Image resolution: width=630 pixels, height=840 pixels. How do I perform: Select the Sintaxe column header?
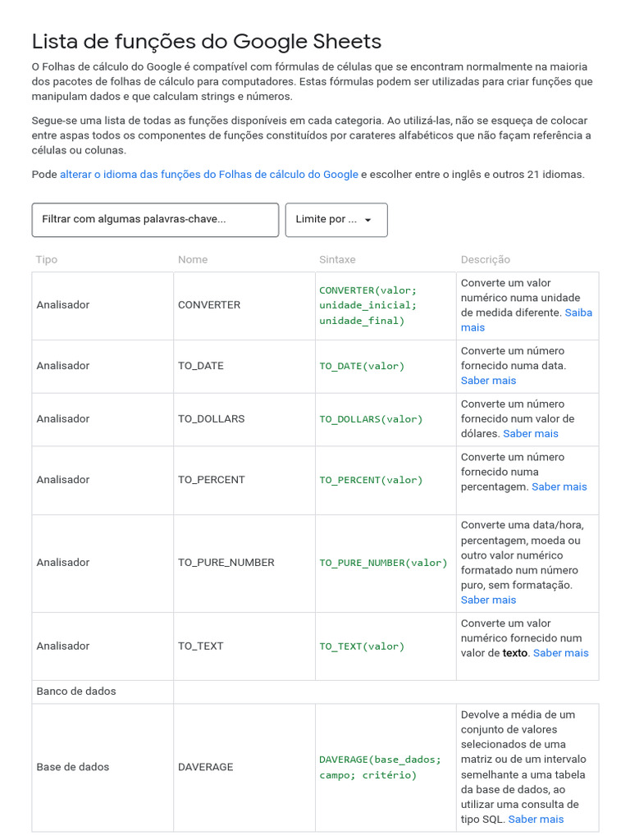[337, 259]
